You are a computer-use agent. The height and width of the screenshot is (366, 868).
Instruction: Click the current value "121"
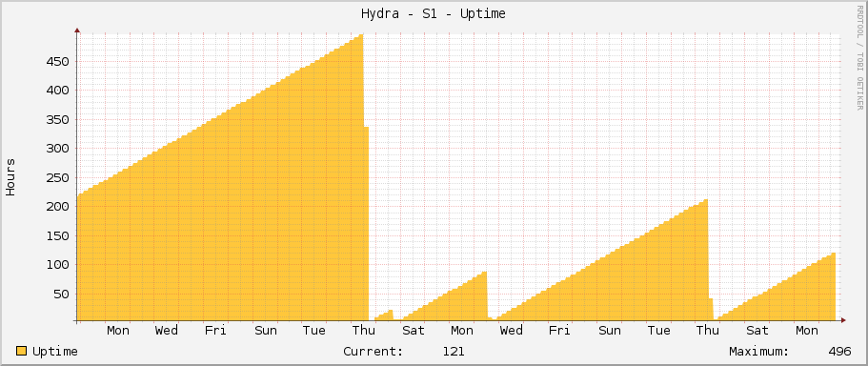(454, 352)
